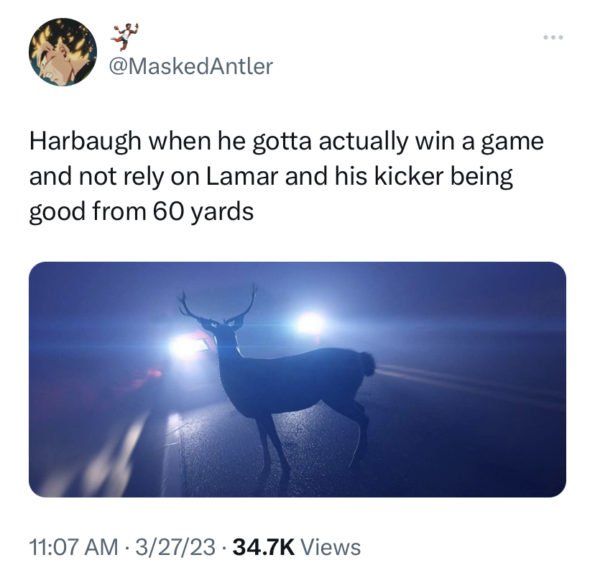This screenshot has width=595, height=578.
Task: Click the deer's antlers in the photo
Action: click(x=217, y=304)
